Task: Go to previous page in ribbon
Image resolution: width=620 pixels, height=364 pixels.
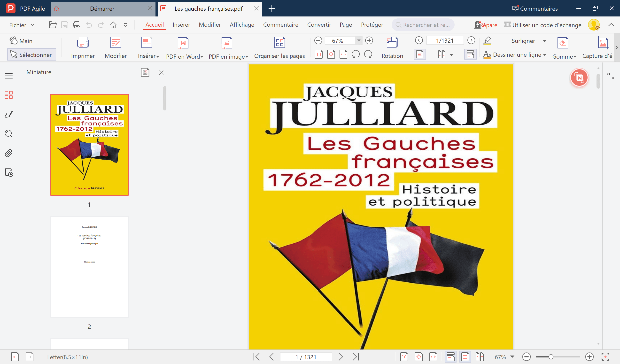Action: click(419, 40)
